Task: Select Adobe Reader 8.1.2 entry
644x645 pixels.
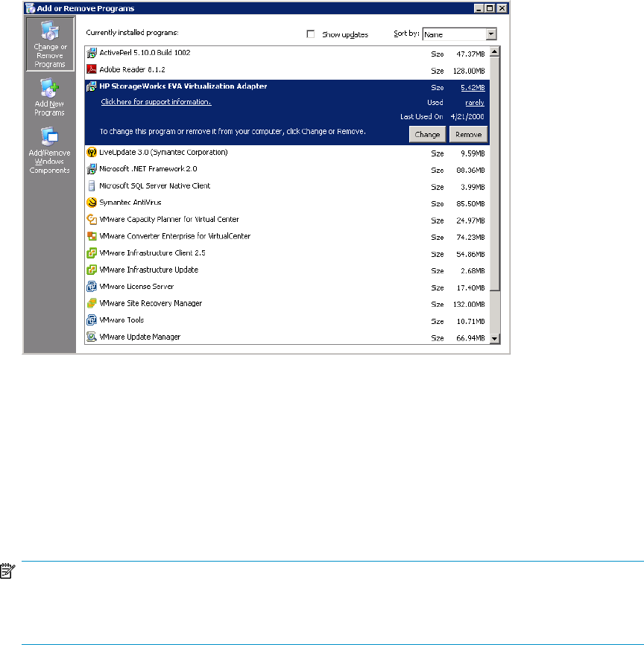Action: click(x=287, y=70)
